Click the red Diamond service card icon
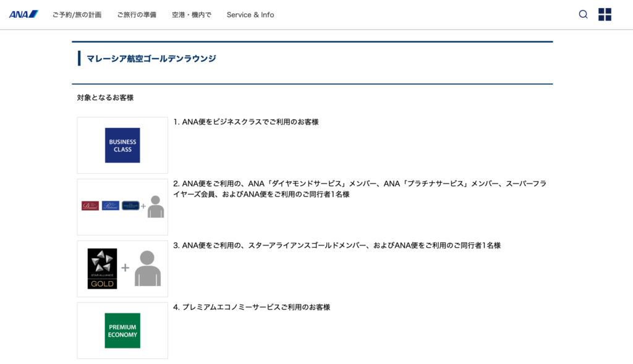Image resolution: width=633 pixels, height=364 pixels. click(x=90, y=206)
